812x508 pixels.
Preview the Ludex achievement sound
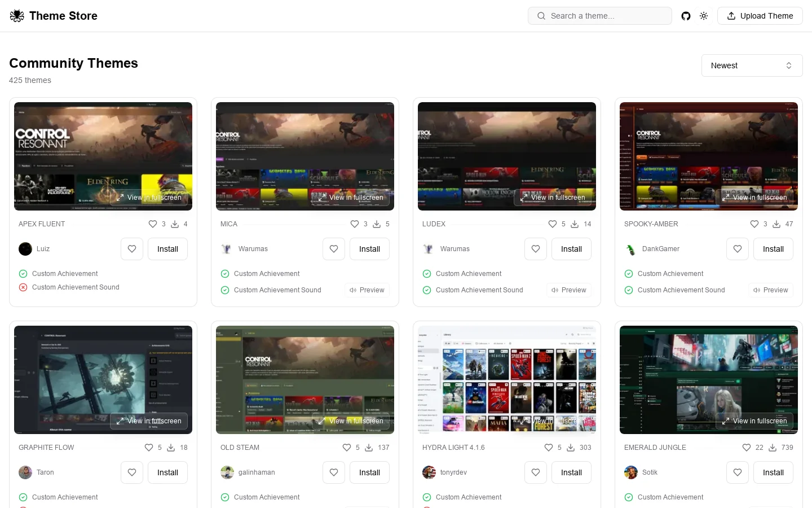[569, 290]
